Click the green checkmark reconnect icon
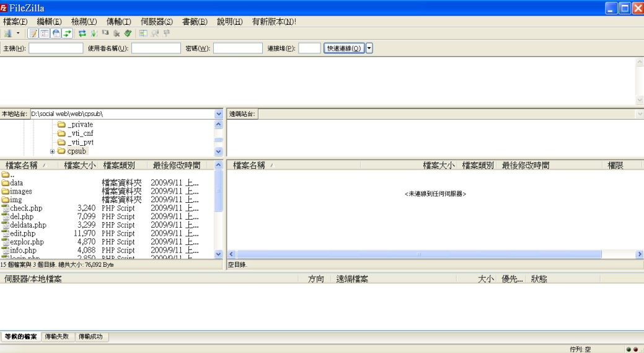 coord(128,34)
